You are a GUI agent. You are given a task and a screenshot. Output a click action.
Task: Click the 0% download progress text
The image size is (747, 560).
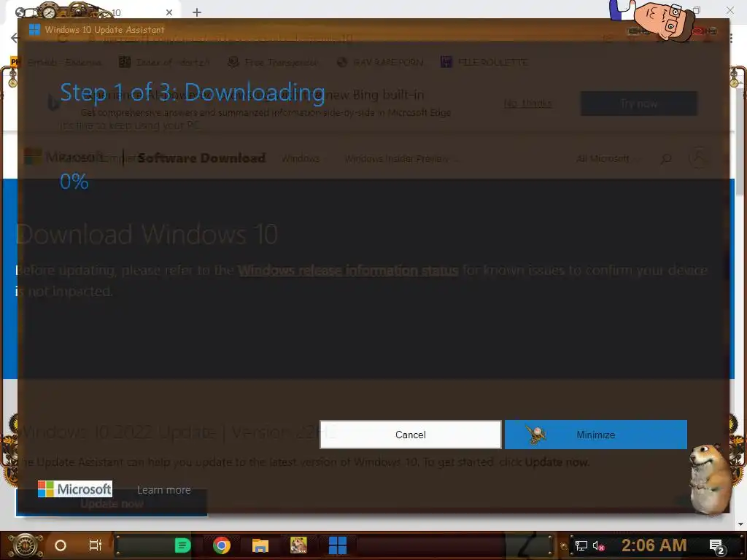coord(74,182)
